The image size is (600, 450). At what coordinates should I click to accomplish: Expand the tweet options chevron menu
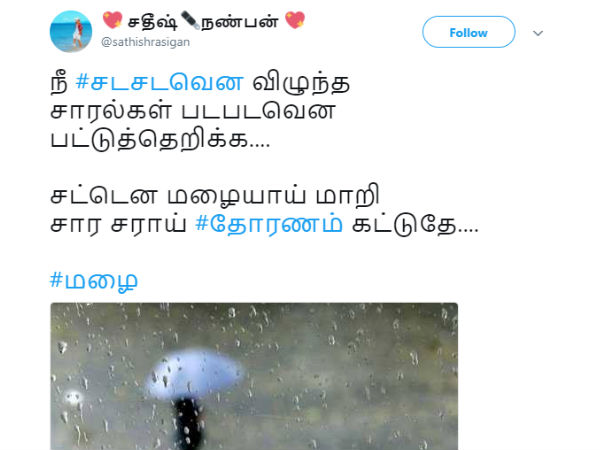pyautogui.click(x=538, y=33)
